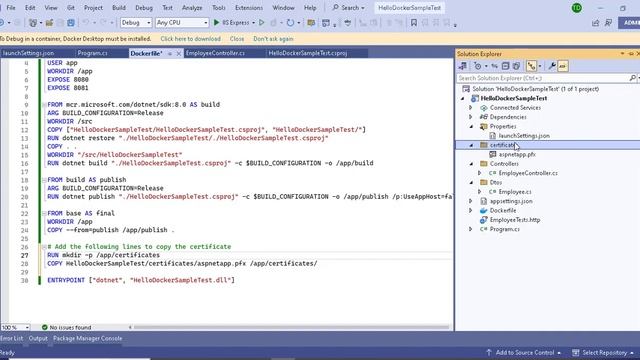Click the toolbar icon right of hot reload
The height and width of the screenshot is (360, 640).
point(311,23)
